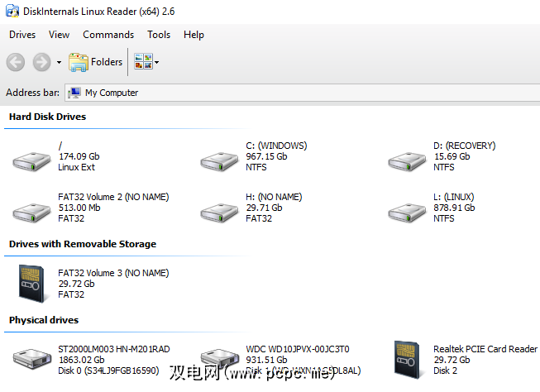
Task: Click FAT32 Volume 2 (NO NAME) label
Action: 113,197
